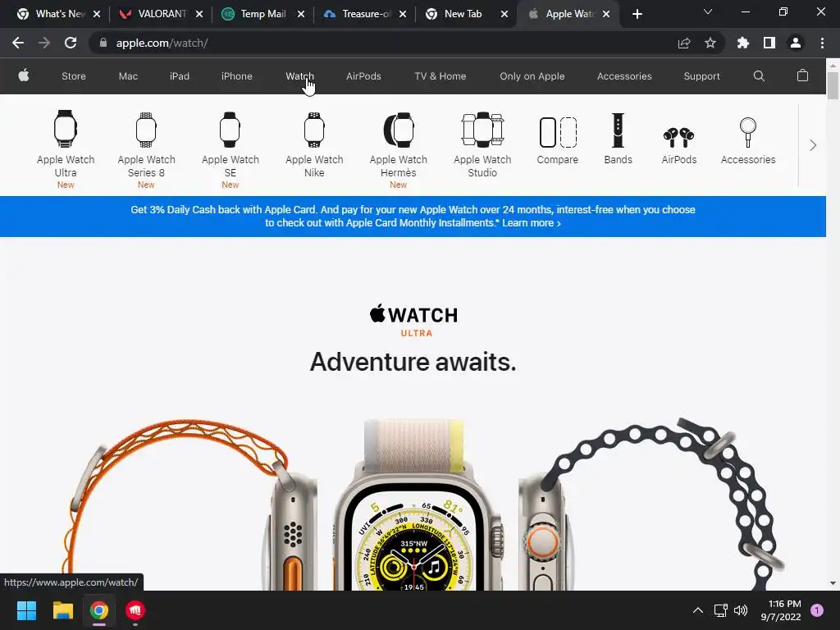This screenshot has width=840, height=630.
Task: Reload the page with the refresh icon
Action: pos(71,43)
